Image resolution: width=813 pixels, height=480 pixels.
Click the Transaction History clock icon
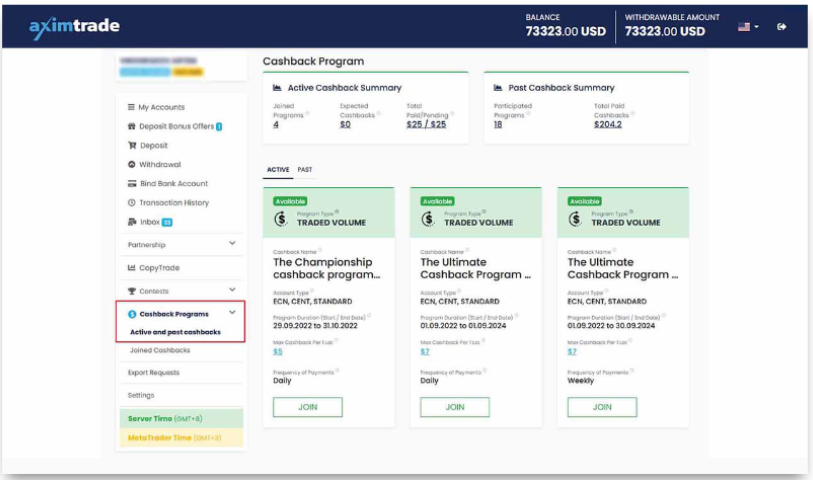132,203
